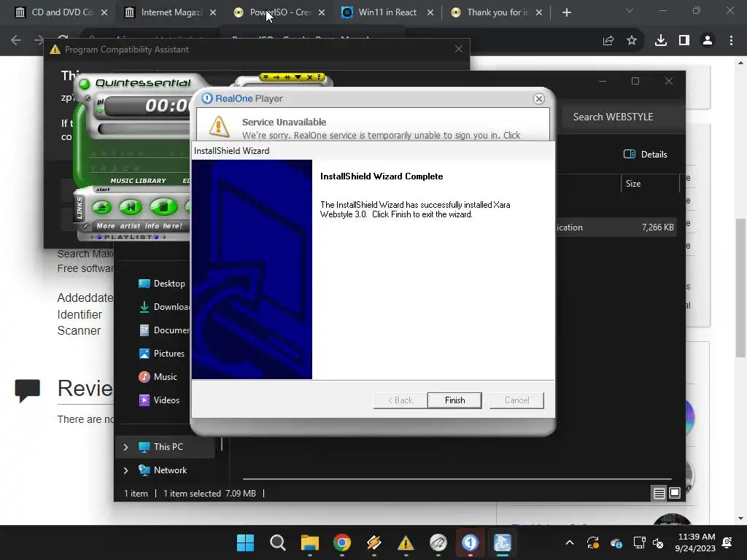Click Size column header in File Explorer
This screenshot has width=747, height=560.
[x=649, y=184]
